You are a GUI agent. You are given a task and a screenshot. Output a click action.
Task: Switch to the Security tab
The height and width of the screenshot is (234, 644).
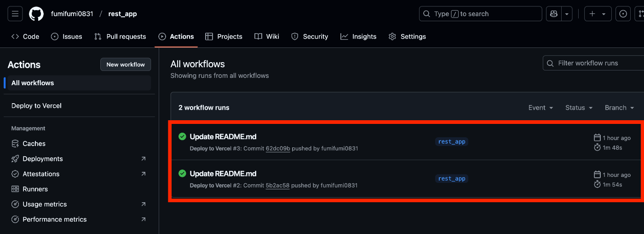click(310, 36)
